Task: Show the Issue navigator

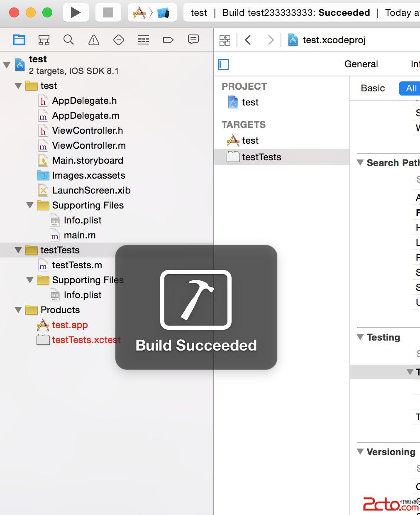Action: (94, 40)
